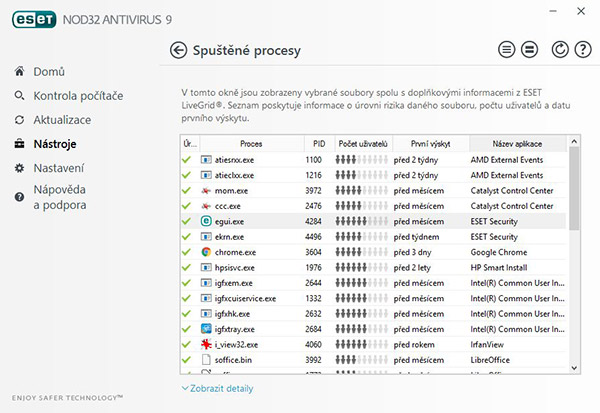Sort by Název aplikace column
The image size is (600, 413).
click(517, 144)
